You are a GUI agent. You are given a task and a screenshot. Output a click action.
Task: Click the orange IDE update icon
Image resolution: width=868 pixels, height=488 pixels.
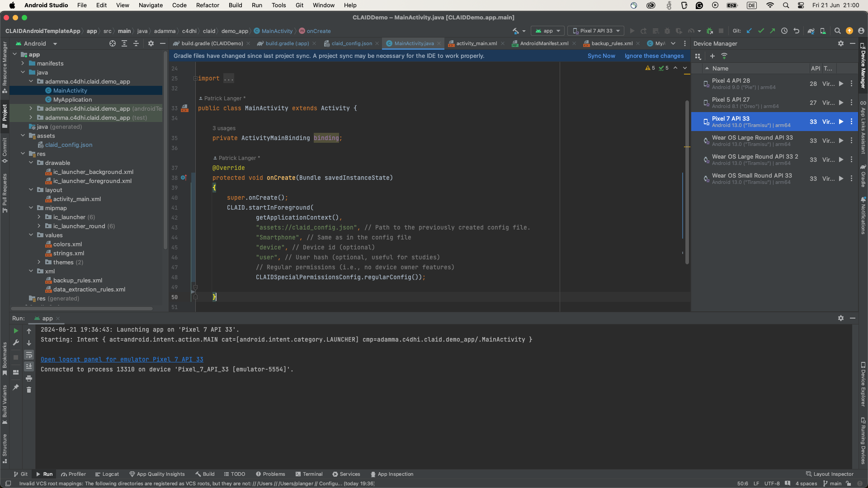pyautogui.click(x=849, y=31)
